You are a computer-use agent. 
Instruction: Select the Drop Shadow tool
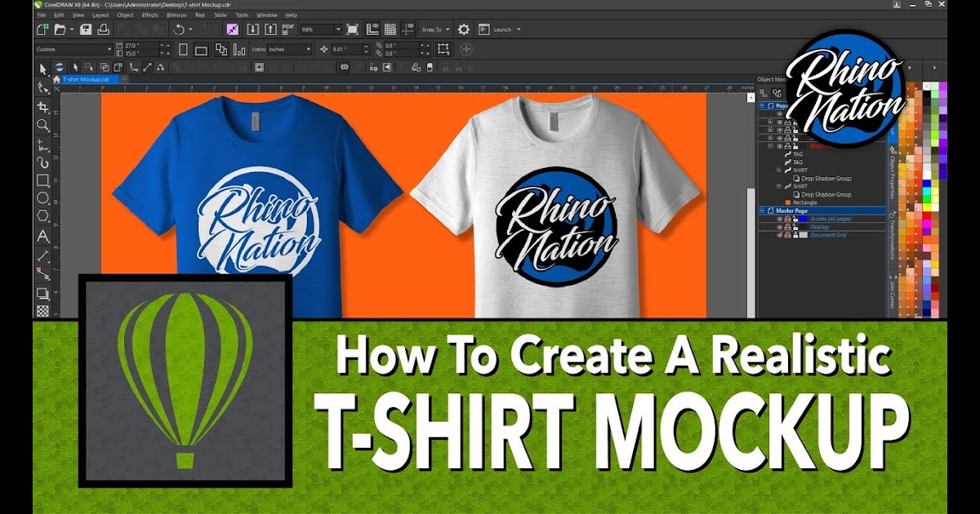pyautogui.click(x=43, y=293)
